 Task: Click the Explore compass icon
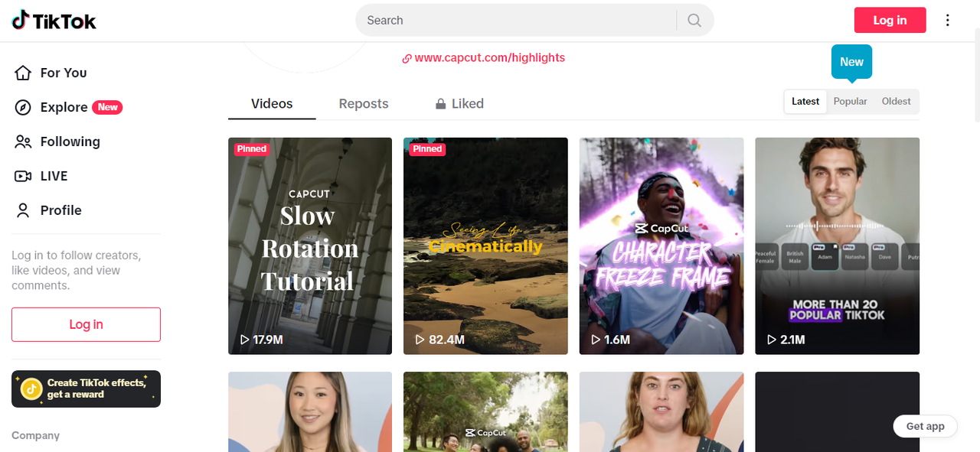23,107
